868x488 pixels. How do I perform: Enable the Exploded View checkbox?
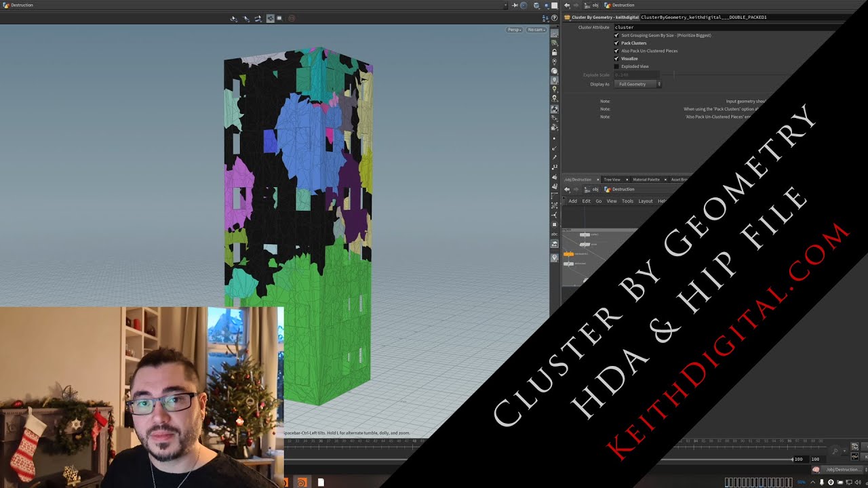[616, 66]
